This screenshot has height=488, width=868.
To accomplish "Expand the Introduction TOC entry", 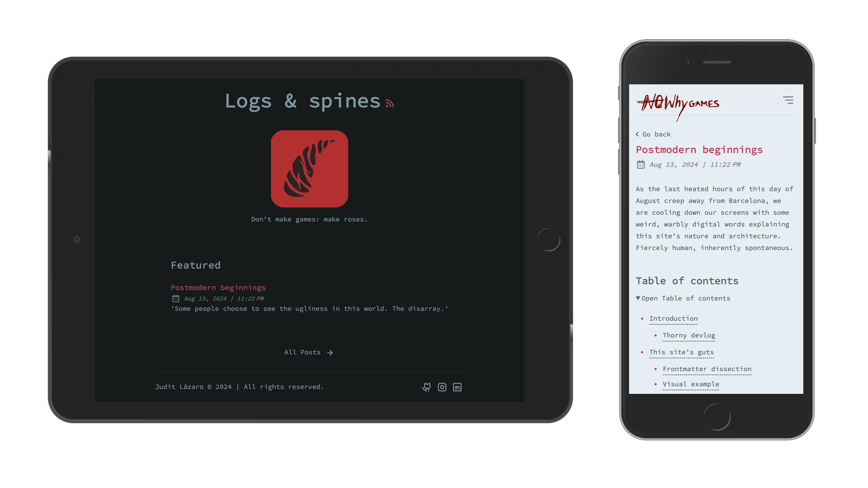I will (x=673, y=318).
